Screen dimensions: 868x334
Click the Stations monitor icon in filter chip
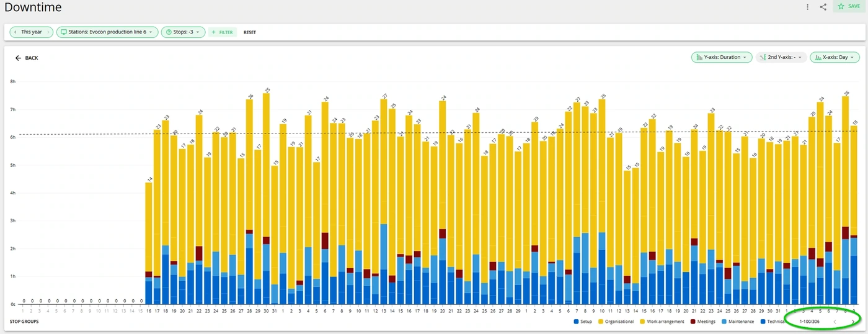tap(64, 32)
